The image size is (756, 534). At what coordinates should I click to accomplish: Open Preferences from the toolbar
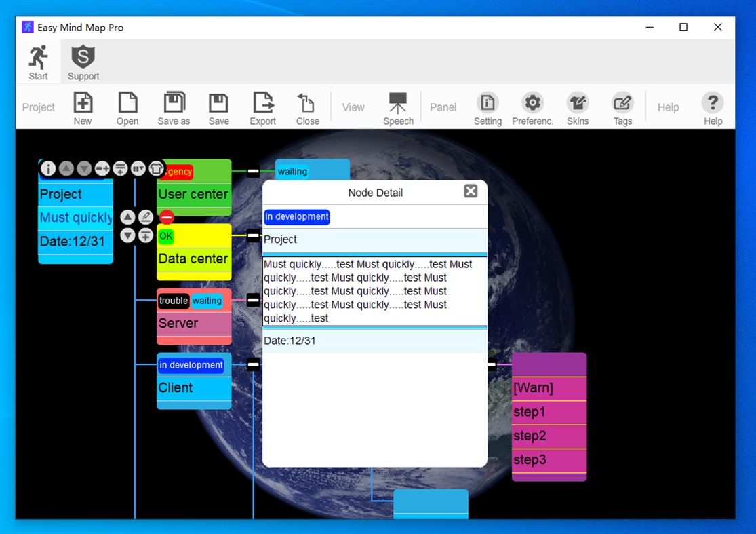pyautogui.click(x=532, y=107)
